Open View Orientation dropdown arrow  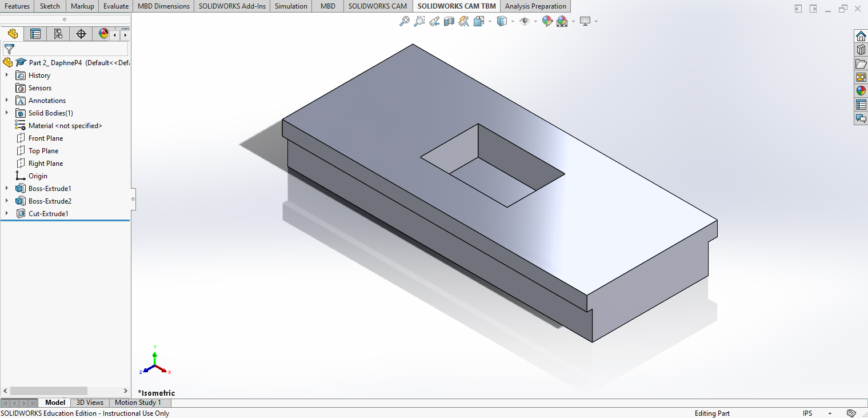coord(490,22)
